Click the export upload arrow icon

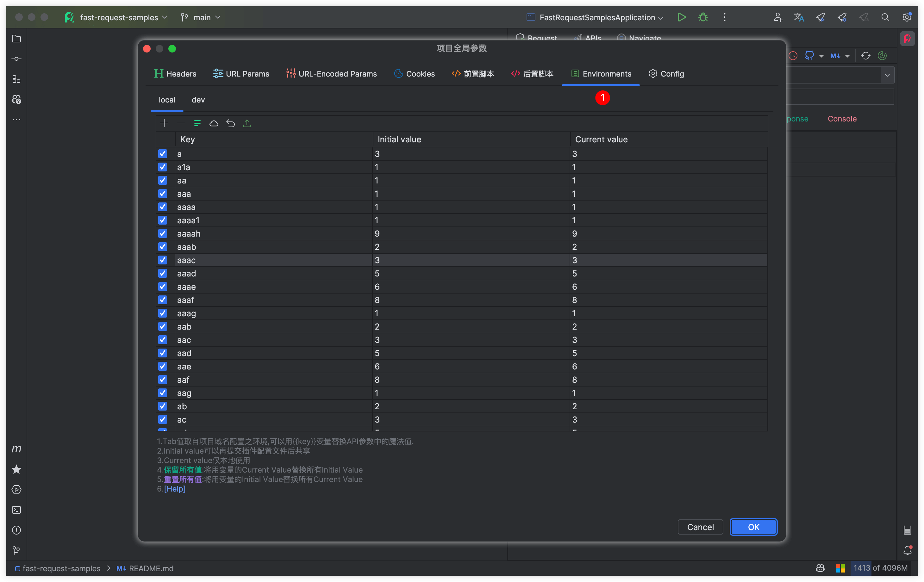point(247,123)
